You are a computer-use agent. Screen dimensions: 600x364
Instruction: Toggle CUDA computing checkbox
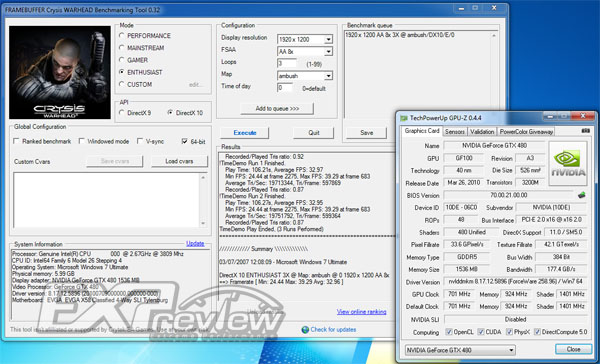tap(481, 332)
